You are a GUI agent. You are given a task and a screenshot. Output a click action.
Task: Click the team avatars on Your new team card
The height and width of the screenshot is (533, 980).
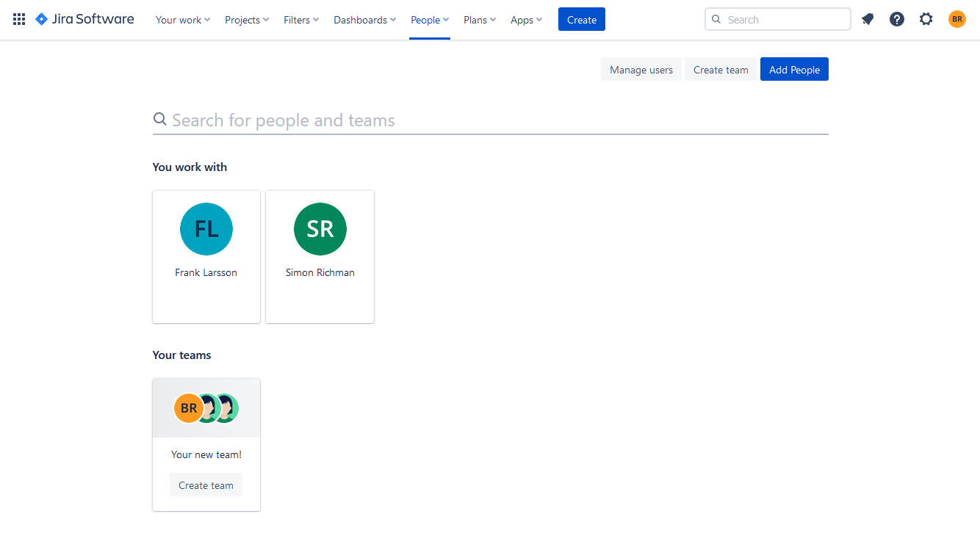206,407
